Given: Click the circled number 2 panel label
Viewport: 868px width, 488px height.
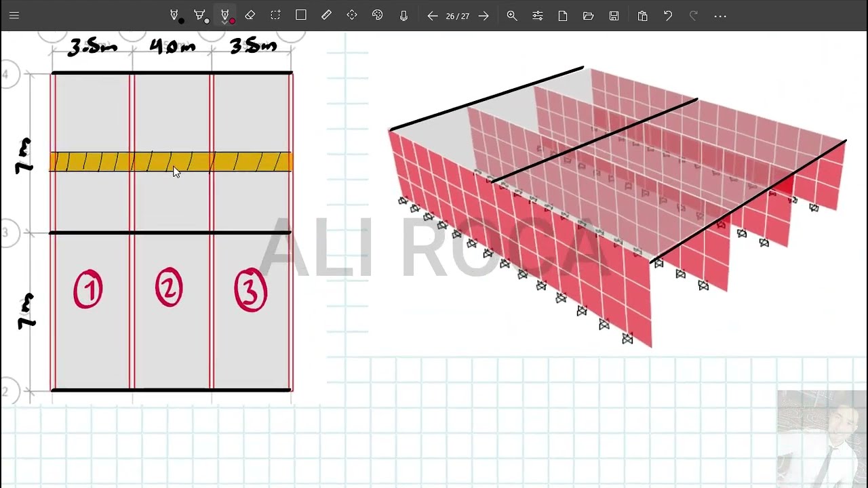Looking at the screenshot, I should coord(169,287).
